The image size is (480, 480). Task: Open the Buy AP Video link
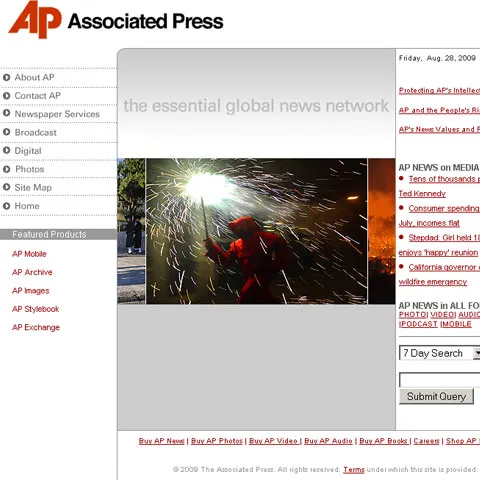273,441
